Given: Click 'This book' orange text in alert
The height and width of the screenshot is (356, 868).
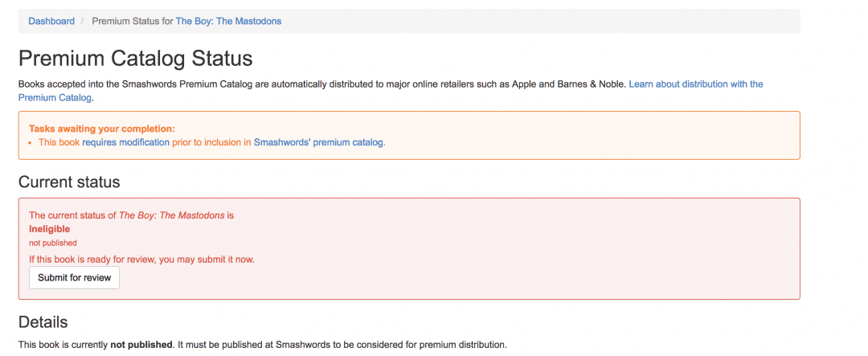Looking at the screenshot, I should tap(59, 142).
